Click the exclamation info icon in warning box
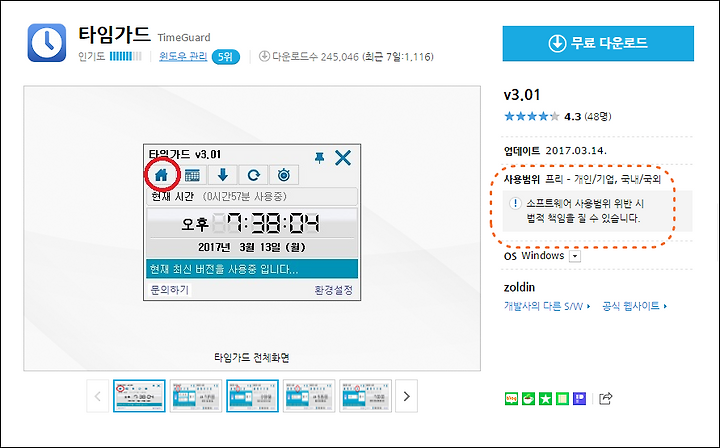 [515, 203]
